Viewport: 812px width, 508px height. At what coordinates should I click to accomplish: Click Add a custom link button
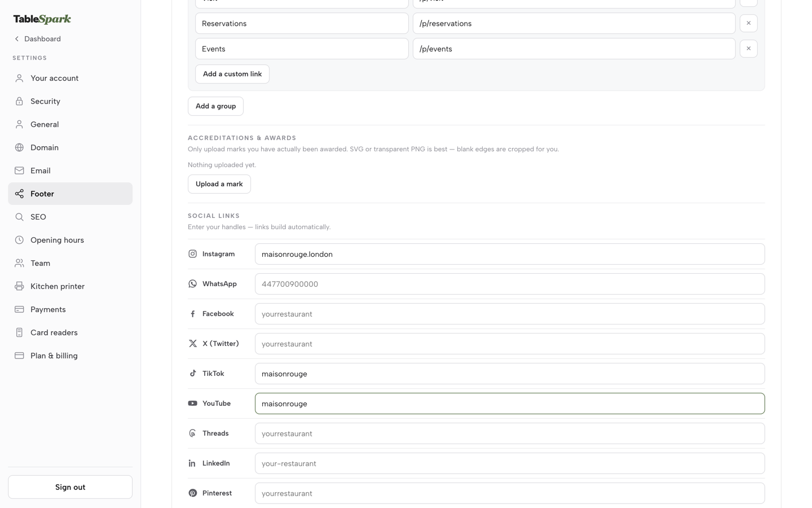(x=232, y=74)
